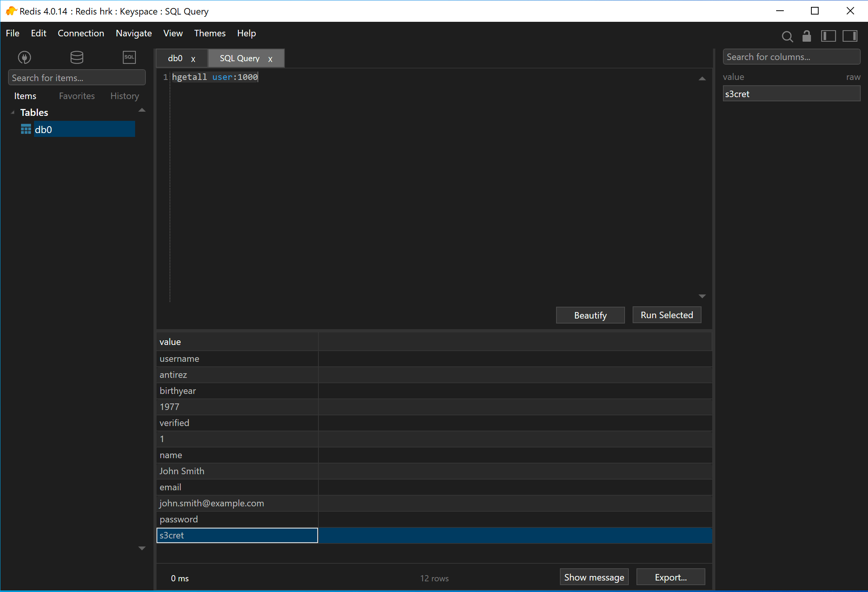Screen dimensions: 868x592
Task: Open the database keyspace view icon
Action: click(x=77, y=57)
